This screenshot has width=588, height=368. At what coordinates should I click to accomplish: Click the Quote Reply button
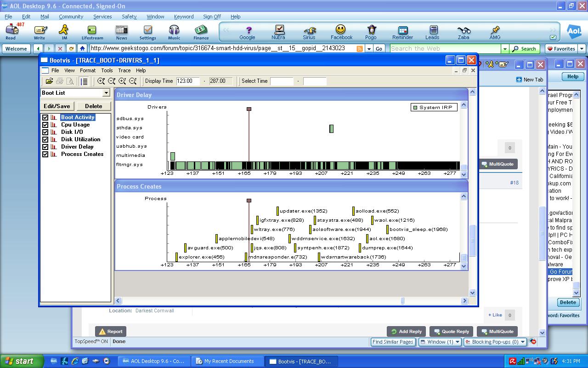coord(451,331)
